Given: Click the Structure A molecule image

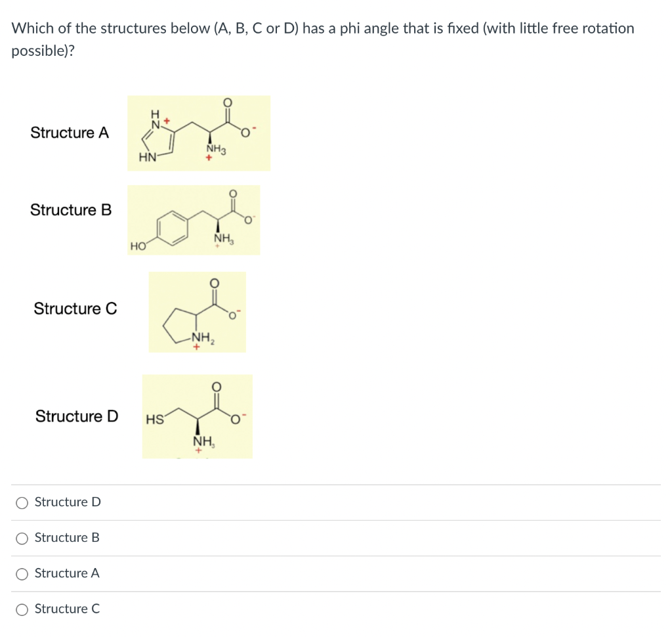Looking at the screenshot, I should pos(198,133).
